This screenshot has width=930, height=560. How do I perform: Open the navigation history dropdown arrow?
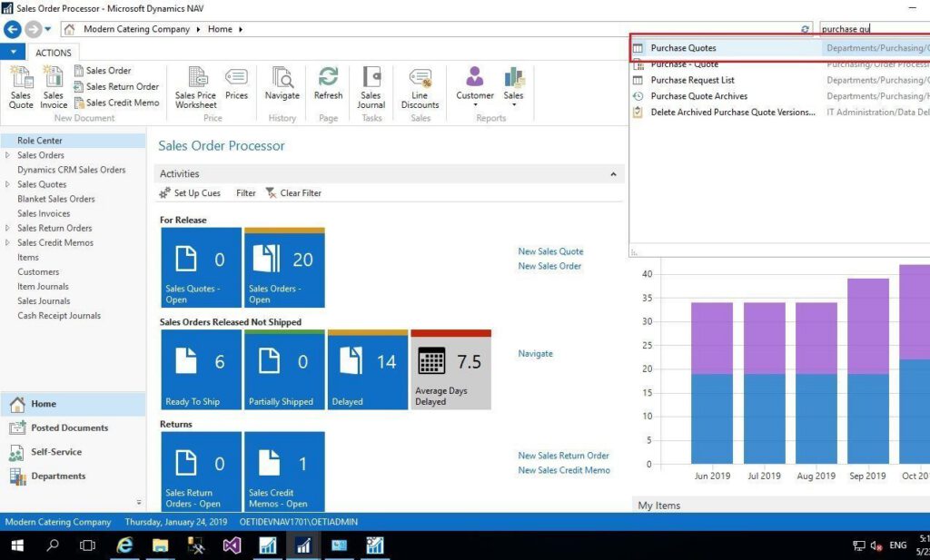pyautogui.click(x=48, y=29)
